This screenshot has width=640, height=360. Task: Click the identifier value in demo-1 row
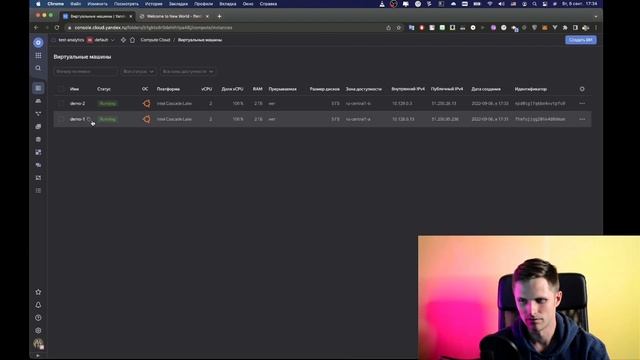[x=540, y=119]
